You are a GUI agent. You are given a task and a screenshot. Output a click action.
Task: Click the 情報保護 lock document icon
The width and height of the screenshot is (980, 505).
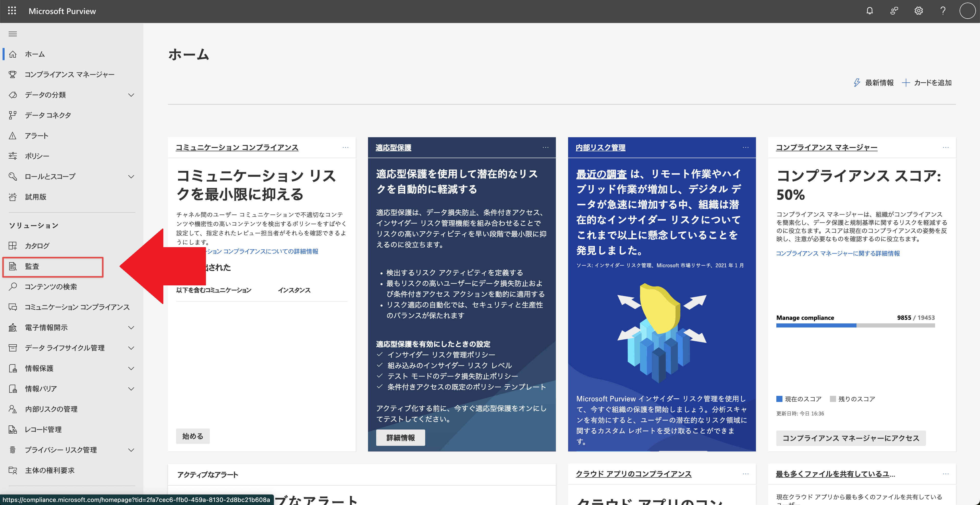[x=13, y=369]
